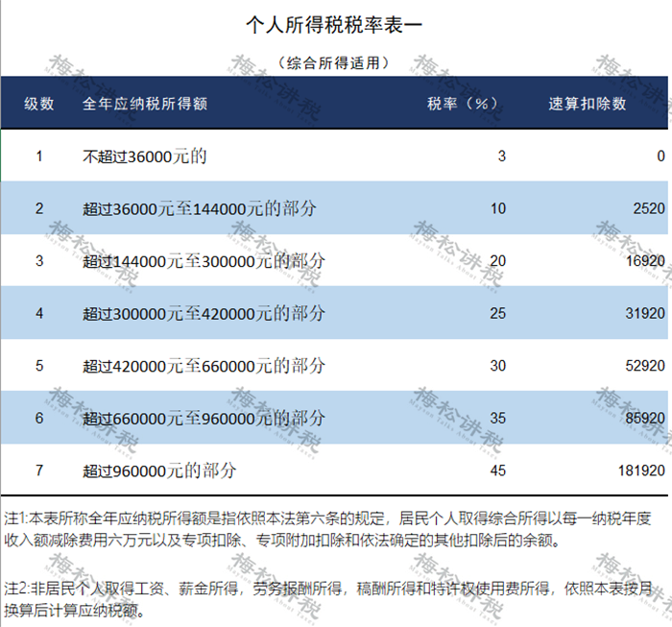Select cell '超过960000元的部分'
The width and height of the screenshot is (672, 627).
click(x=159, y=470)
